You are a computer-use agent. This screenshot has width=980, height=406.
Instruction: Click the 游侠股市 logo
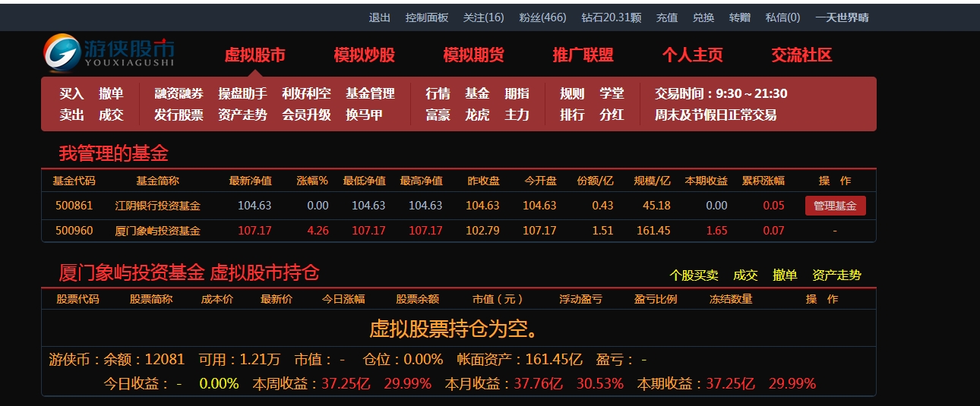109,52
